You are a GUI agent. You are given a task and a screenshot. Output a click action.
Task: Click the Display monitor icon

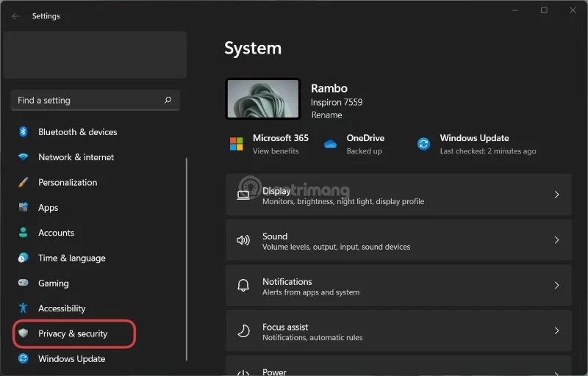pyautogui.click(x=243, y=195)
